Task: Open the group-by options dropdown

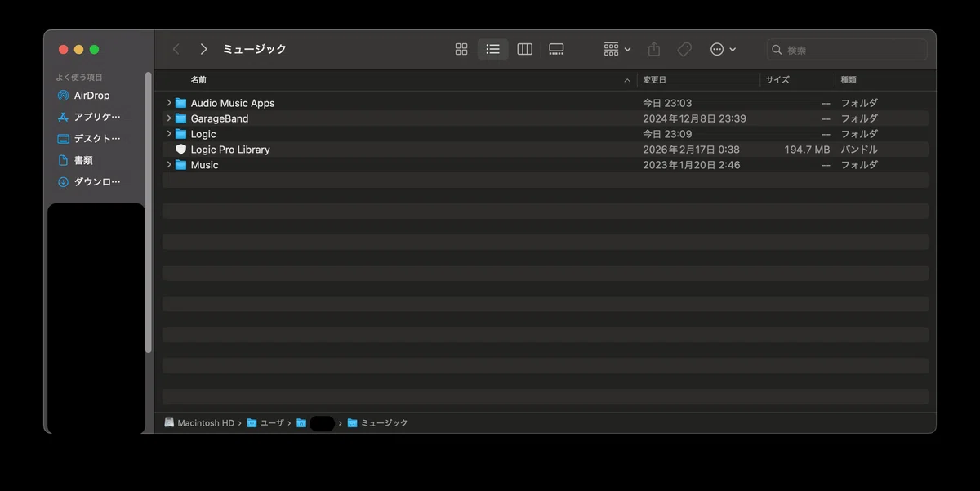Action: coord(617,50)
